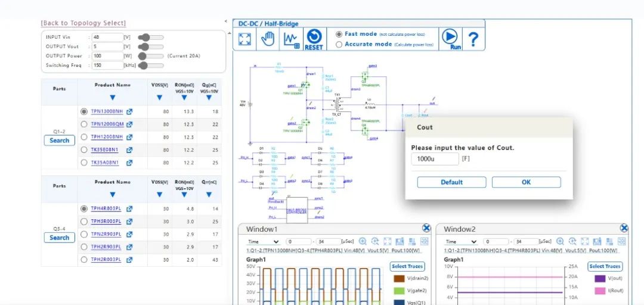Screen dimensions: 644x305
Task: Click Window1 rightmost graph layout icon
Action: pos(425,241)
